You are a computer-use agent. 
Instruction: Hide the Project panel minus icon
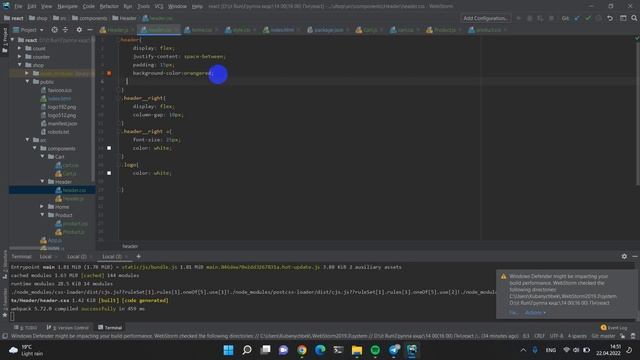[90, 30]
